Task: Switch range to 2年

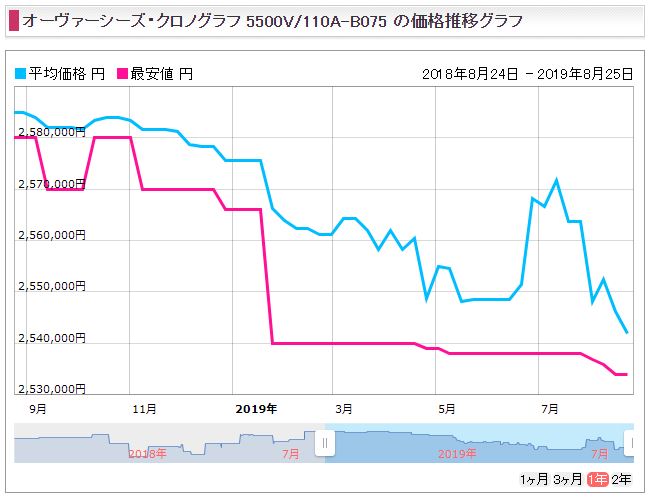Action: pos(621,480)
